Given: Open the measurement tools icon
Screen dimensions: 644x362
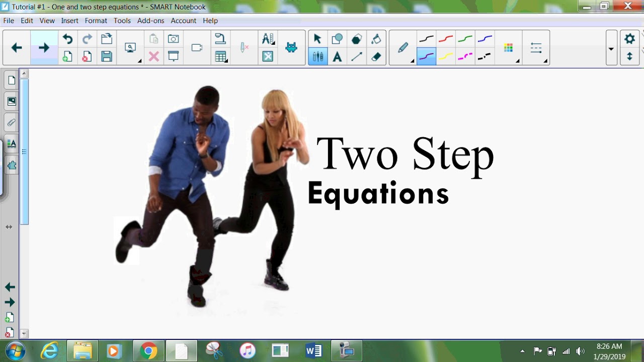Looking at the screenshot, I should [268, 39].
